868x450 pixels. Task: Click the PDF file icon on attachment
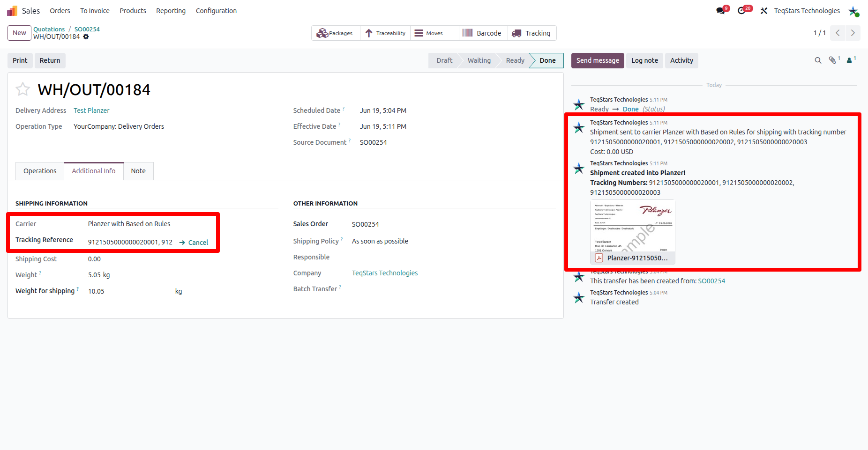[x=599, y=258]
